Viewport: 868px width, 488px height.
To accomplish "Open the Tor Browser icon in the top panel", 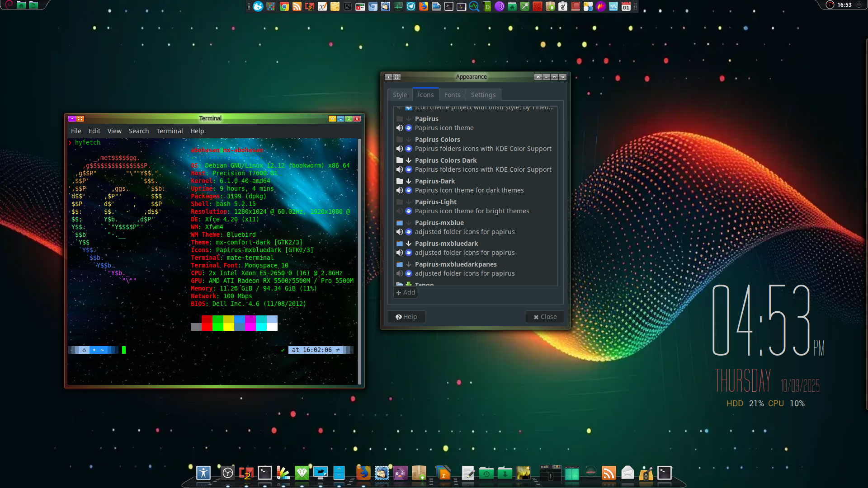I will pos(500,6).
